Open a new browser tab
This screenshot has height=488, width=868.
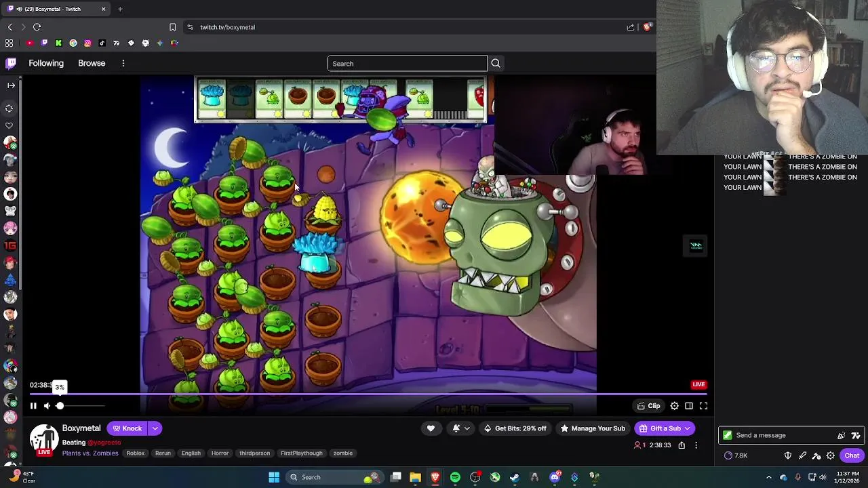[120, 9]
